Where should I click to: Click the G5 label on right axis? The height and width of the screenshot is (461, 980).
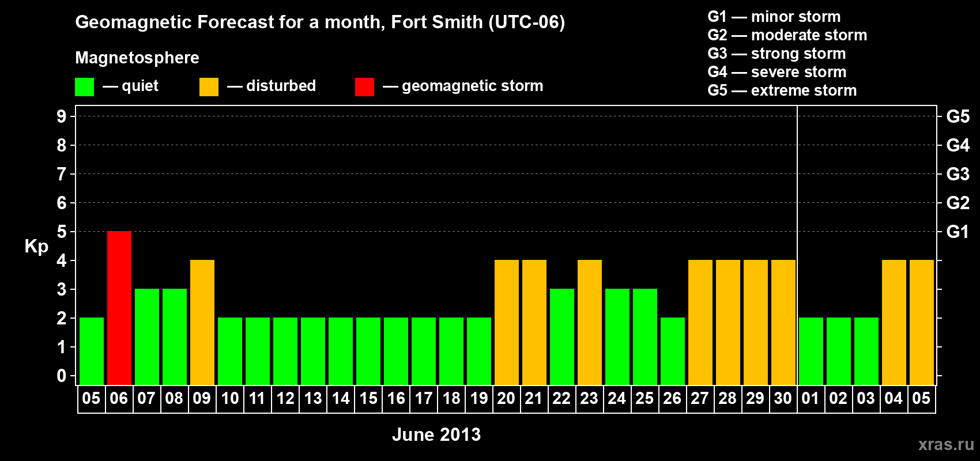(958, 116)
